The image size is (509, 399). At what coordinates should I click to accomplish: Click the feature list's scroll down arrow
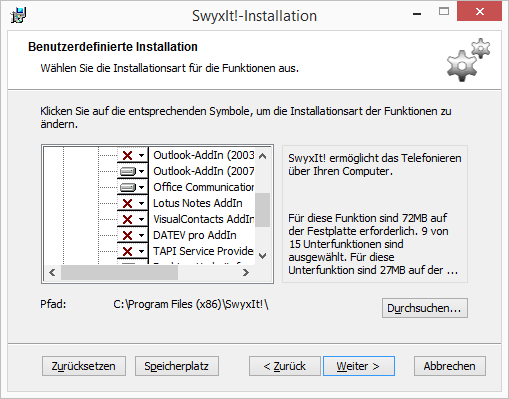pyautogui.click(x=263, y=256)
